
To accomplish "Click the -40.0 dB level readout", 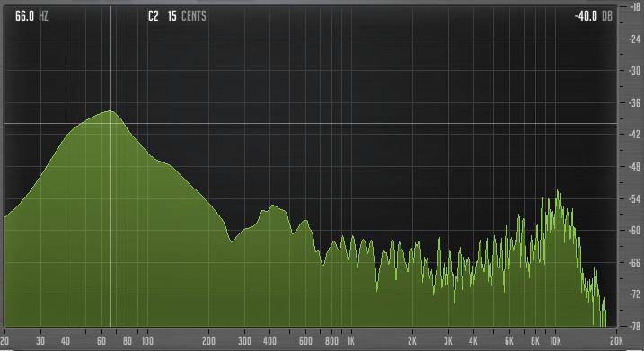I will tap(594, 16).
